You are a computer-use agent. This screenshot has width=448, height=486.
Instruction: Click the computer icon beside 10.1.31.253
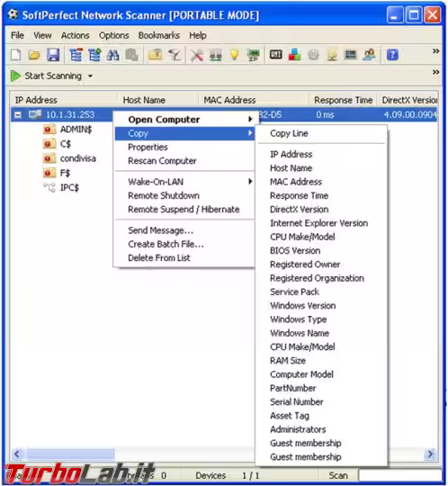35,114
